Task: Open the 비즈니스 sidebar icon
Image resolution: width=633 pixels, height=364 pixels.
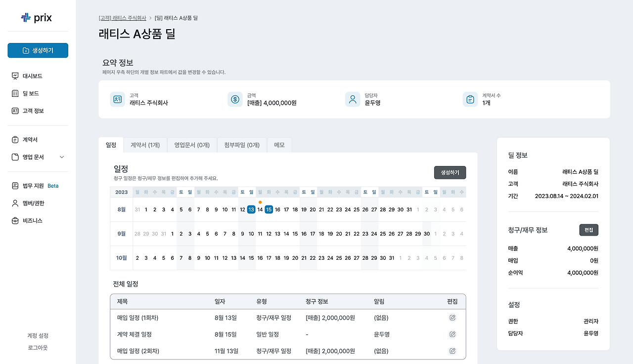Action: point(15,220)
